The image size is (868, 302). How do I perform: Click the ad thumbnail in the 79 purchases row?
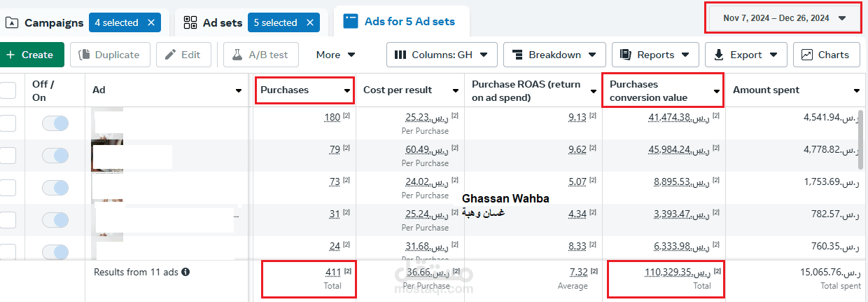tap(107, 156)
